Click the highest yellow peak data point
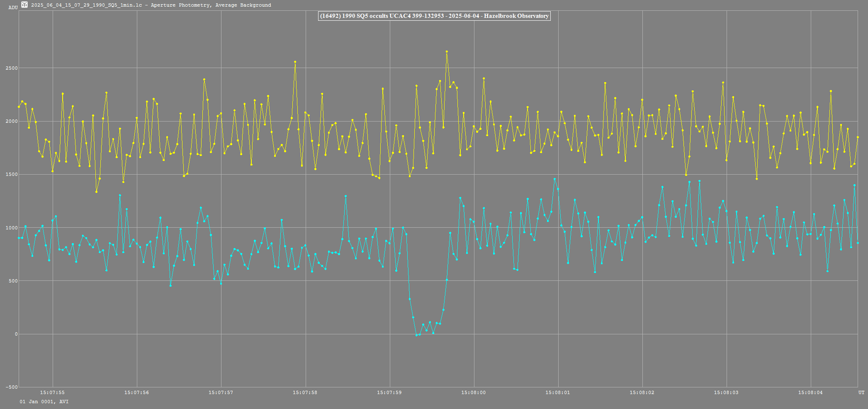The width and height of the screenshot is (868, 409). pyautogui.click(x=447, y=52)
